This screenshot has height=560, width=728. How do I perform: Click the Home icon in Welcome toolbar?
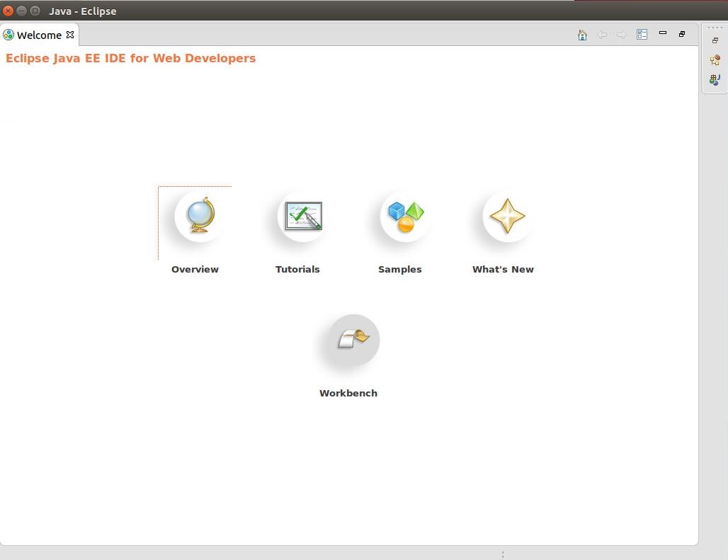[x=582, y=35]
